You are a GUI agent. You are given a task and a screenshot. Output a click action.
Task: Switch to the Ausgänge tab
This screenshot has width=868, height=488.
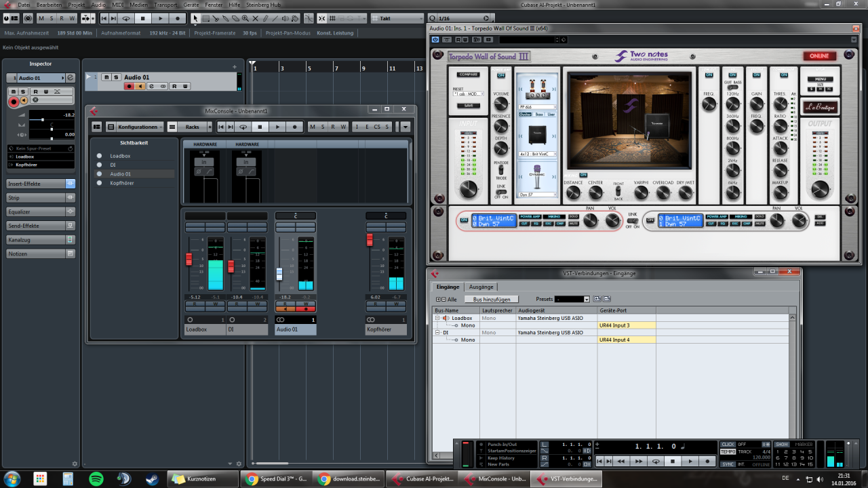tap(481, 287)
